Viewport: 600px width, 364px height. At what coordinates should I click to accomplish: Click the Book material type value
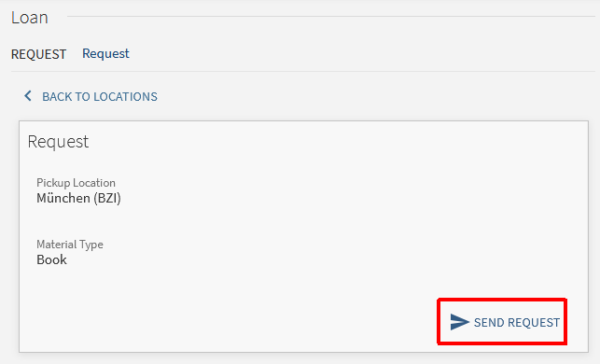tap(51, 259)
